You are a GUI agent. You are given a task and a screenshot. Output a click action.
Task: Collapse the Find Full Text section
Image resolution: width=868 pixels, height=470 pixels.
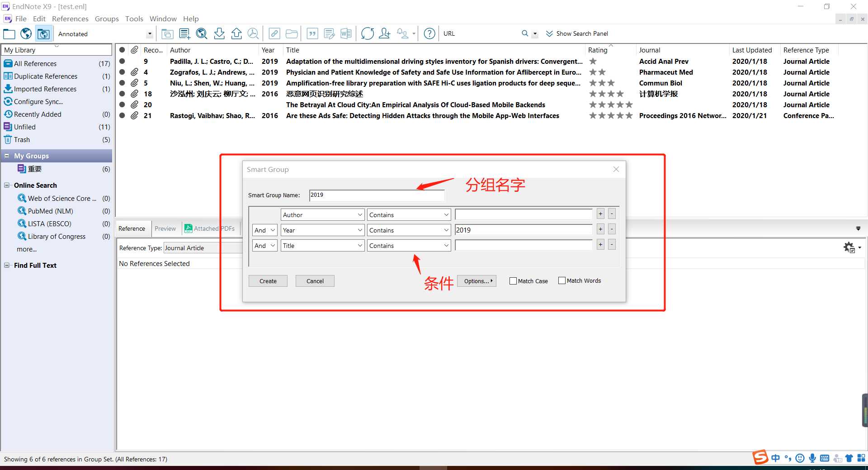[x=7, y=266]
